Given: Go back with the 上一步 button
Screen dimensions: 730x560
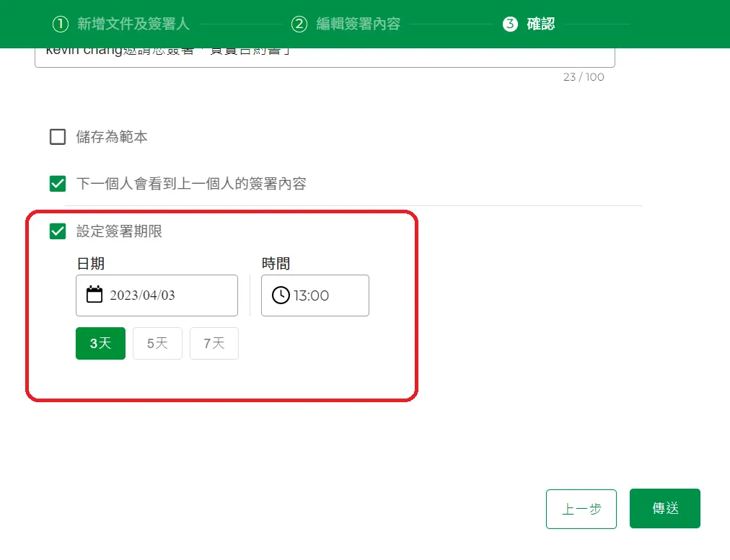Looking at the screenshot, I should point(581,509).
